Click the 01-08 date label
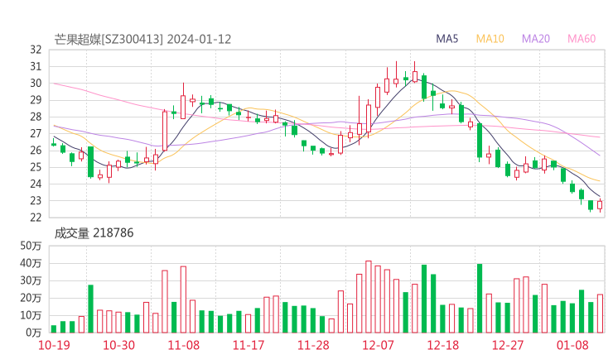The width and height of the screenshot is (613, 364). (572, 345)
